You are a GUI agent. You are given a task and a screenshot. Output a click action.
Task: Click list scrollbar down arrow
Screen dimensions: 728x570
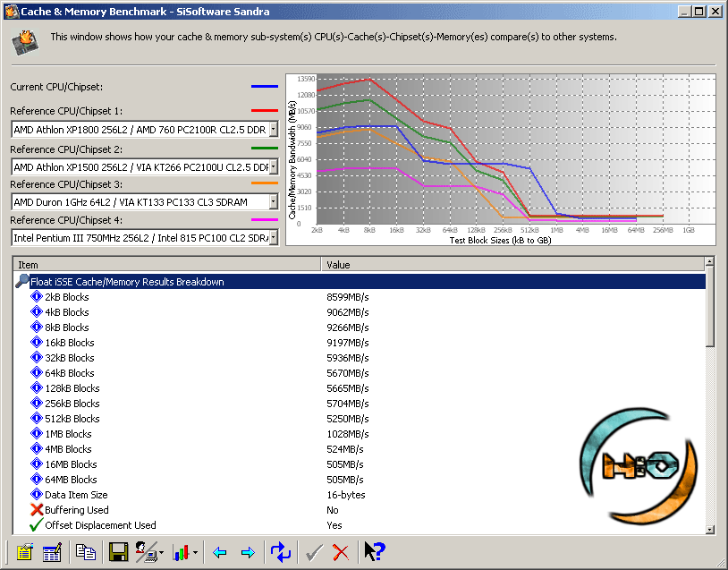tap(709, 529)
